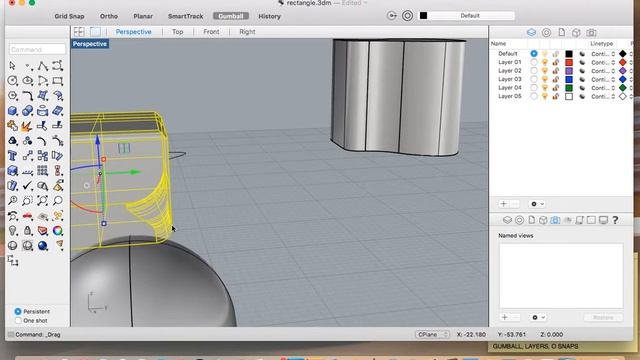The width and height of the screenshot is (640, 360).
Task: Add a new named view with plus button
Action: coord(504,317)
